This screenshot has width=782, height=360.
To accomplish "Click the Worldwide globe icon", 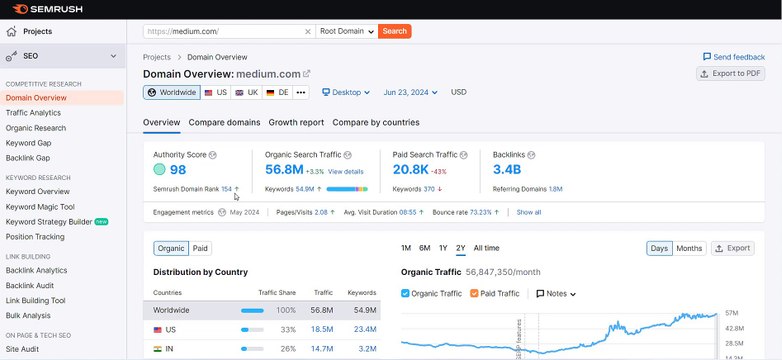I will coord(152,93).
